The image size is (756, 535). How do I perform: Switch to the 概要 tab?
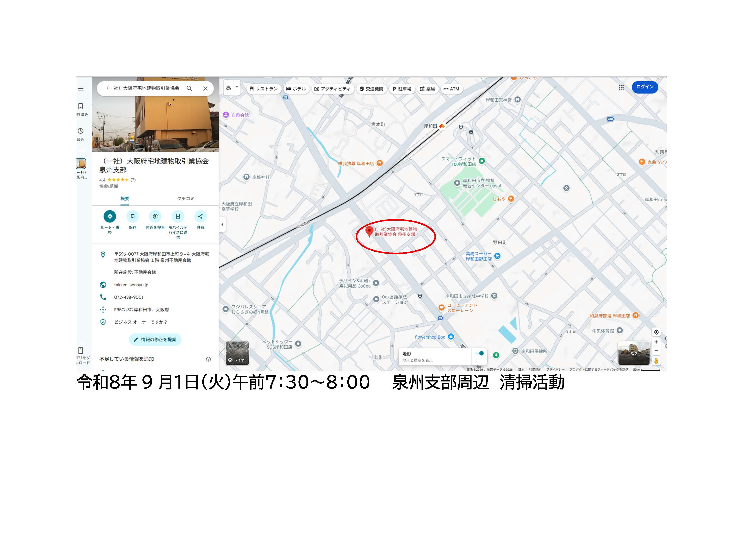point(125,199)
